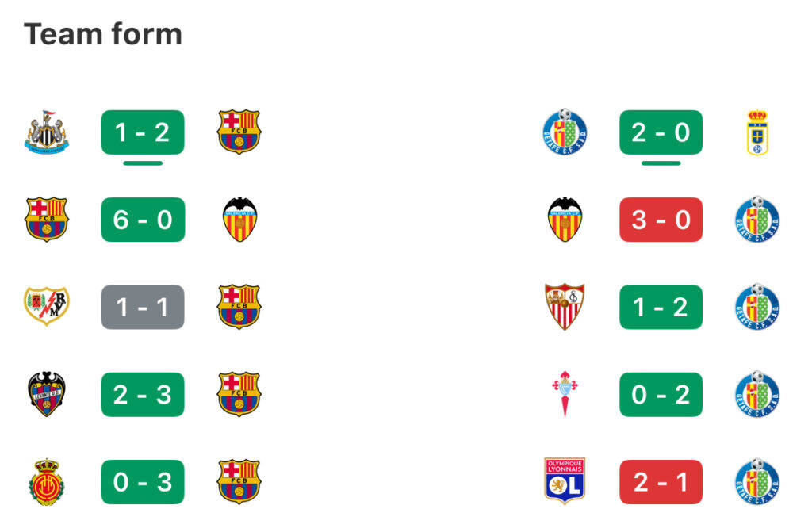
Task: Click the Sevilla crest icon
Action: click(x=565, y=307)
